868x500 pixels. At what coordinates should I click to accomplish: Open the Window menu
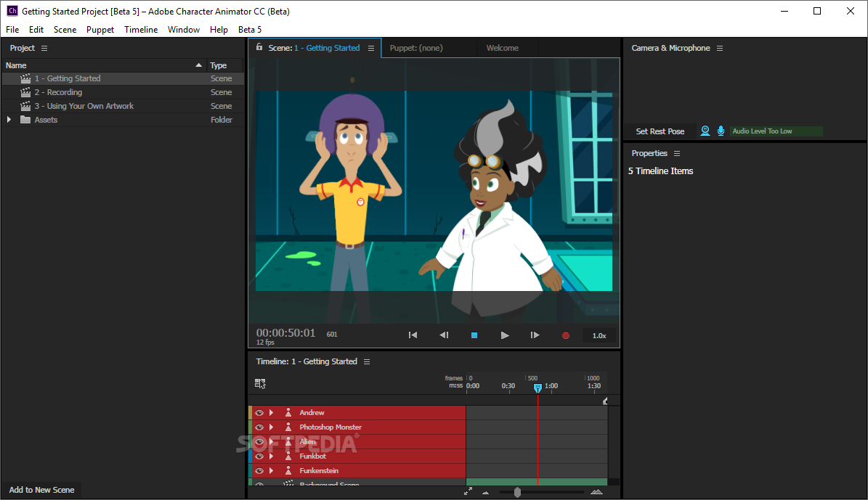point(184,30)
